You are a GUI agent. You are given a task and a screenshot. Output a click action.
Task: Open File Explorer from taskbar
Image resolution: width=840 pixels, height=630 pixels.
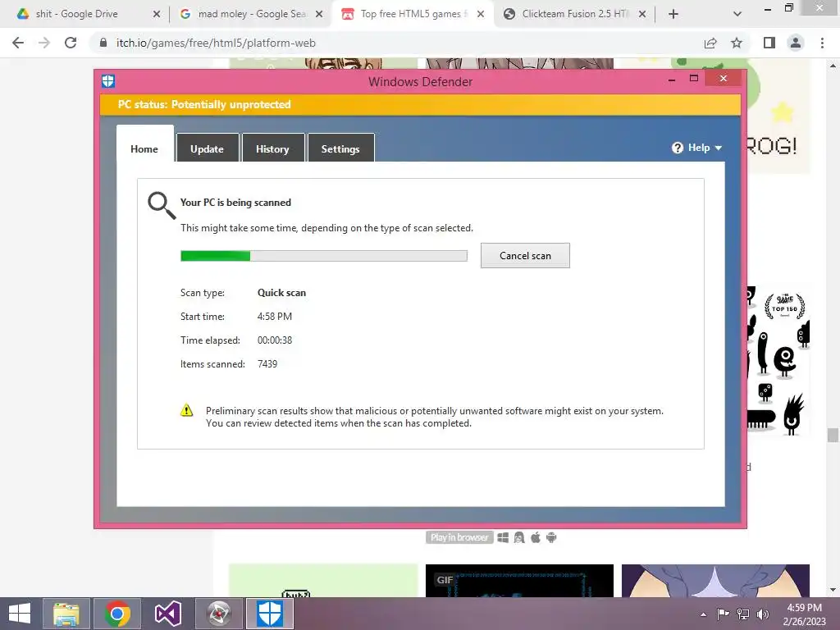pos(66,614)
